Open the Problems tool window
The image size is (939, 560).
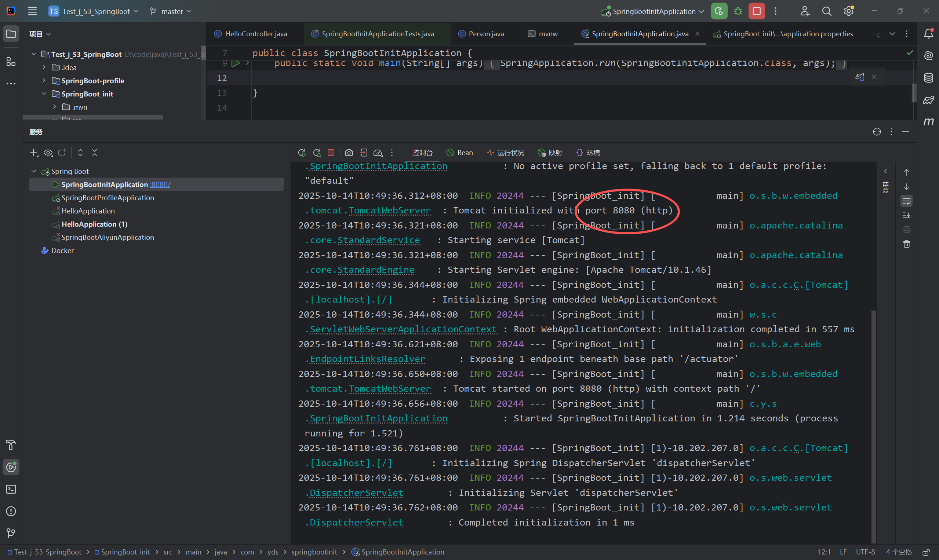tap(11, 511)
